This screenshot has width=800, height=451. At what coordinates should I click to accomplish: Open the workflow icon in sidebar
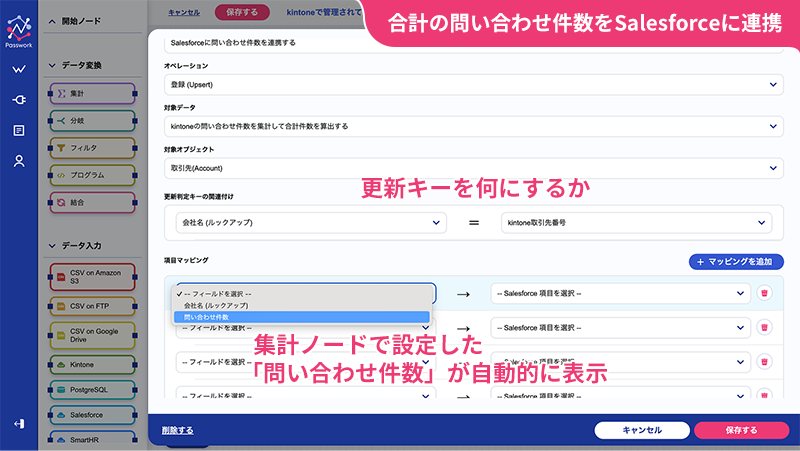pyautogui.click(x=19, y=69)
